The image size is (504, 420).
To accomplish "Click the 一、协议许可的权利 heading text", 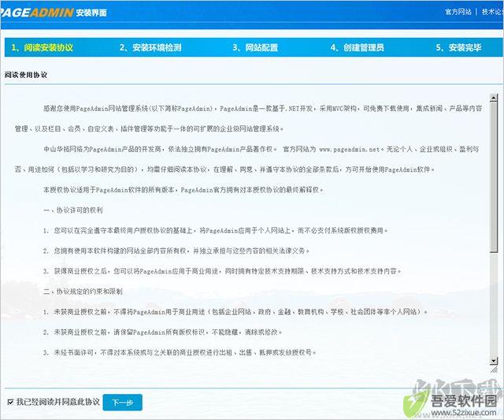I will (x=73, y=210).
